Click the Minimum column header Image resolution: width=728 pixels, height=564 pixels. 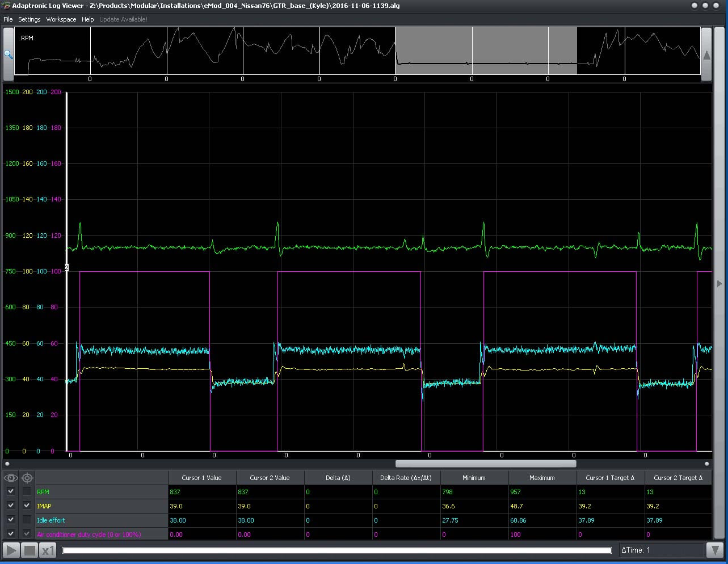tap(474, 478)
